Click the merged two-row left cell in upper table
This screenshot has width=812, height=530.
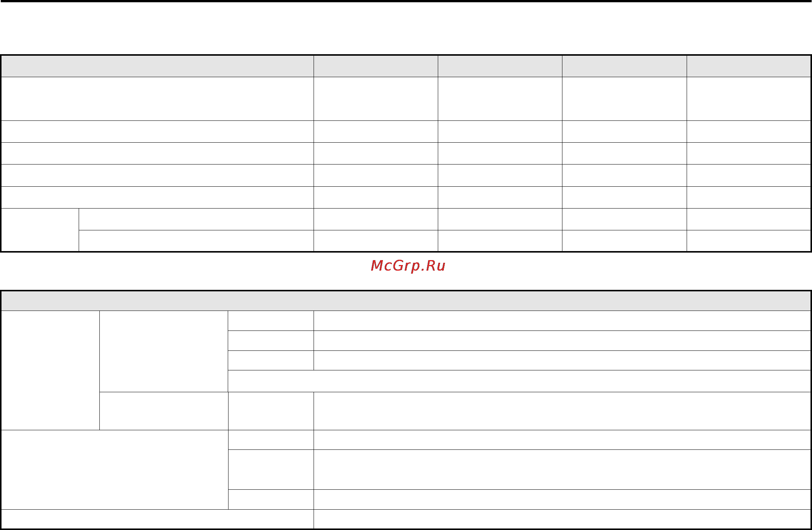click(x=40, y=230)
